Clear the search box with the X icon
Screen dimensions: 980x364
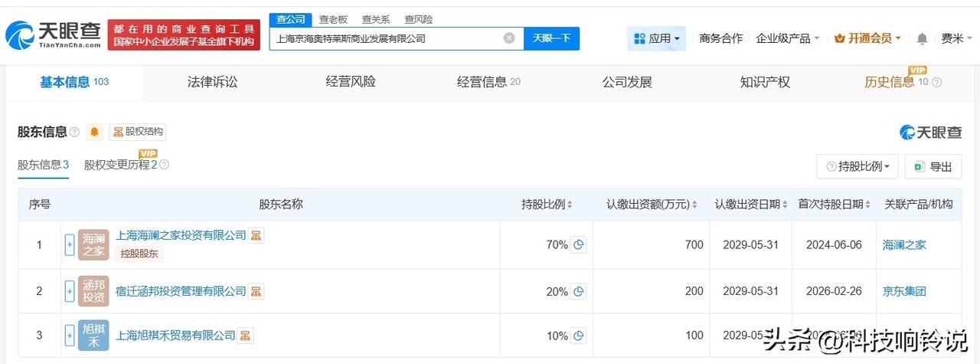point(509,38)
